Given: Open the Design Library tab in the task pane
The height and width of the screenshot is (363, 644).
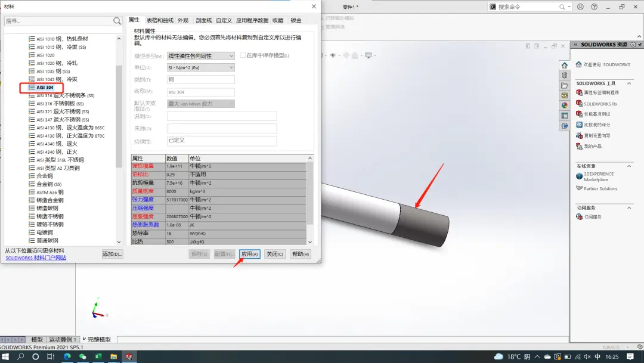Looking at the screenshot, I should tap(565, 75).
